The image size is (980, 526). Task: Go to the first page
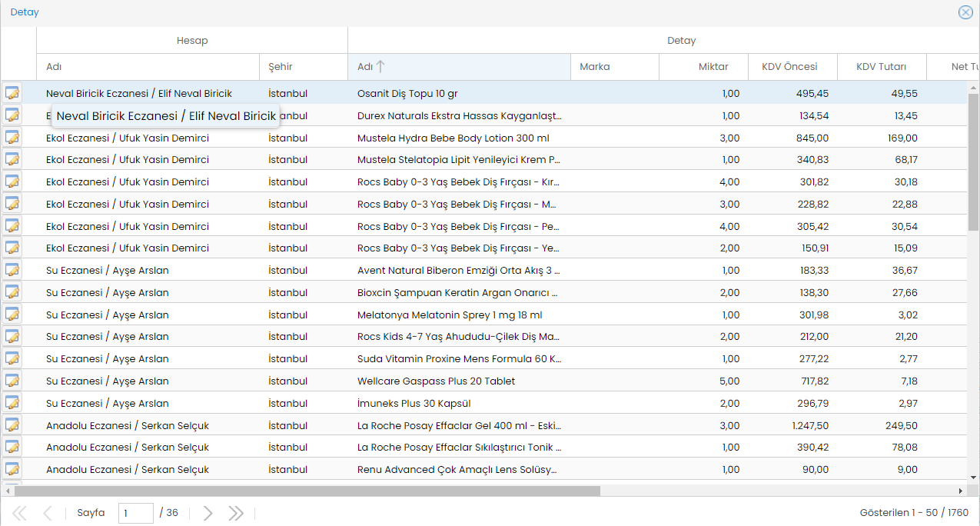tap(20, 513)
